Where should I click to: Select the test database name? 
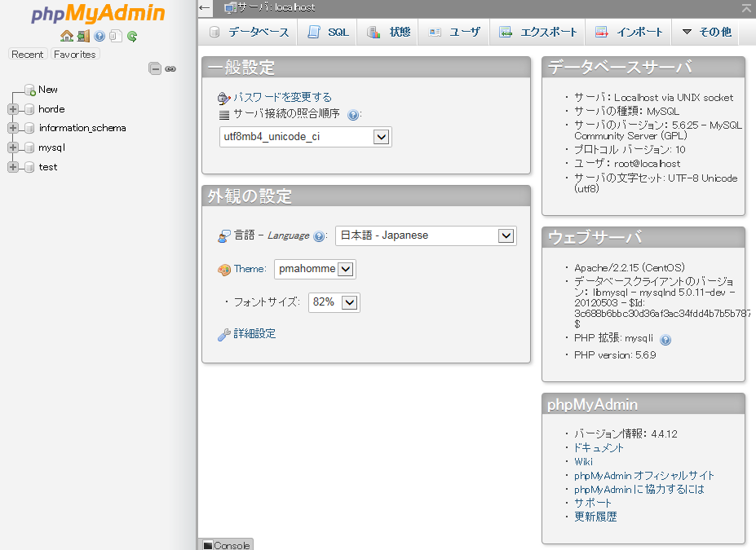click(x=48, y=167)
